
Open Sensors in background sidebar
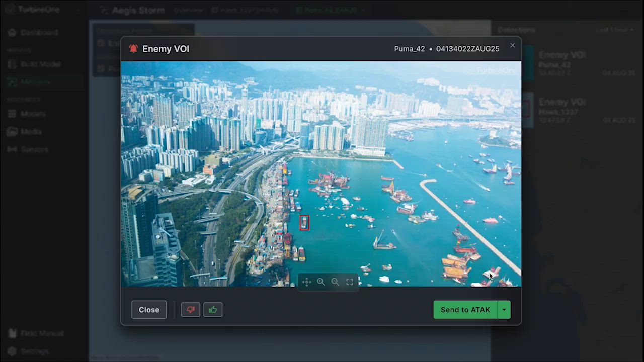point(28,149)
